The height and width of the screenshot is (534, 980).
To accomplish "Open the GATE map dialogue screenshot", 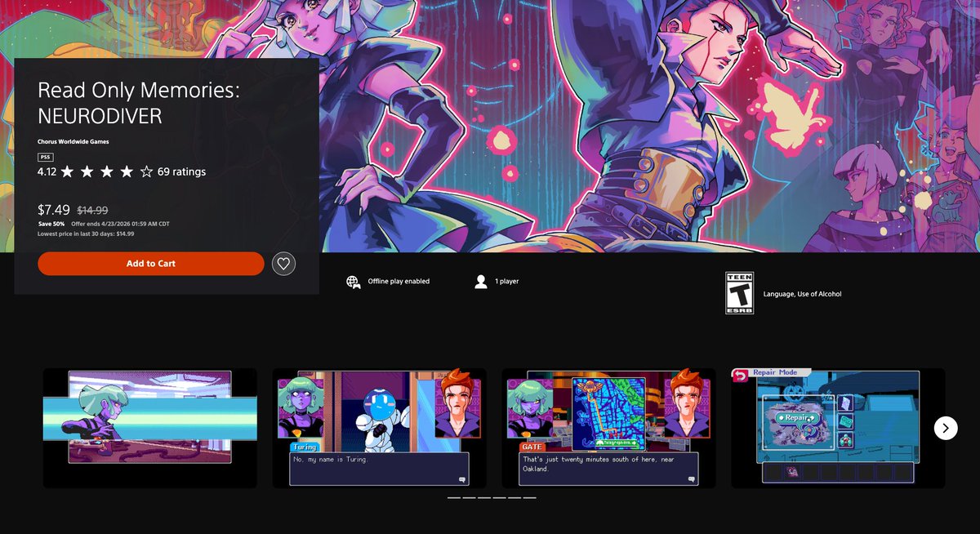I will [608, 429].
